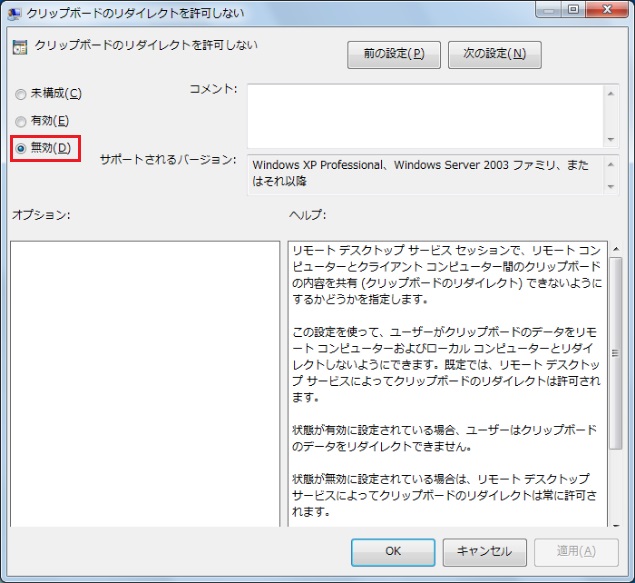
Task: Click help paragraph starting 状態が無効に設定されている場合は
Action: coord(444,495)
